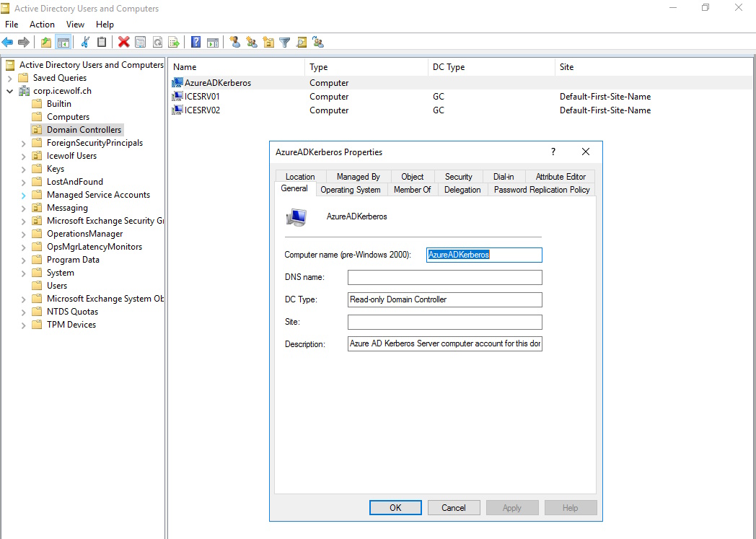
Task: Open the Action menu
Action: (x=42, y=24)
